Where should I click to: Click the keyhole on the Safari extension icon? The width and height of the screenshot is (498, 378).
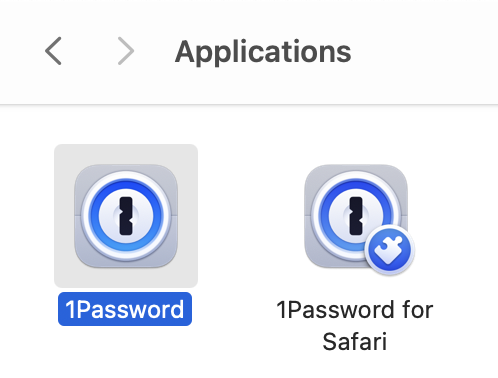(356, 216)
